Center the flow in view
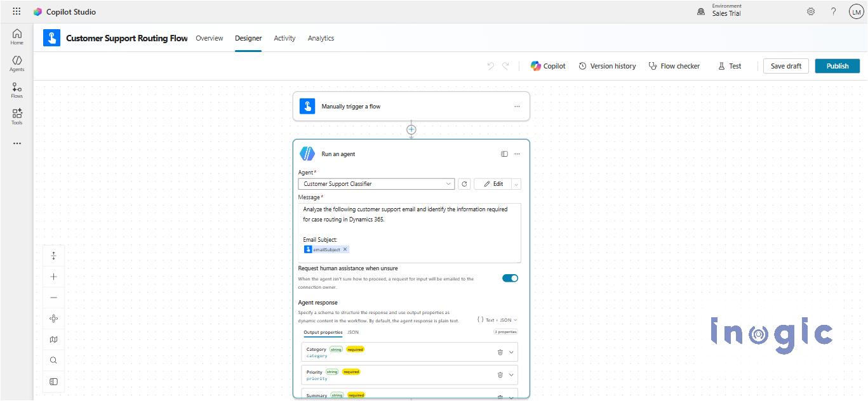The width and height of the screenshot is (868, 401). (x=53, y=319)
